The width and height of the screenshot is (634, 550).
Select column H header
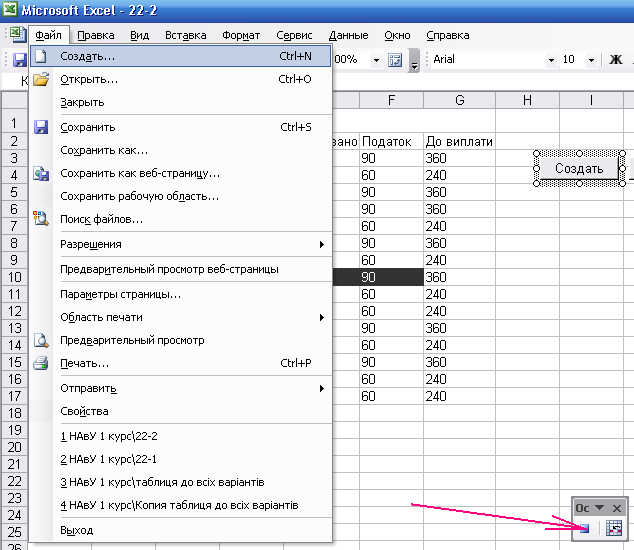pyautogui.click(x=527, y=100)
